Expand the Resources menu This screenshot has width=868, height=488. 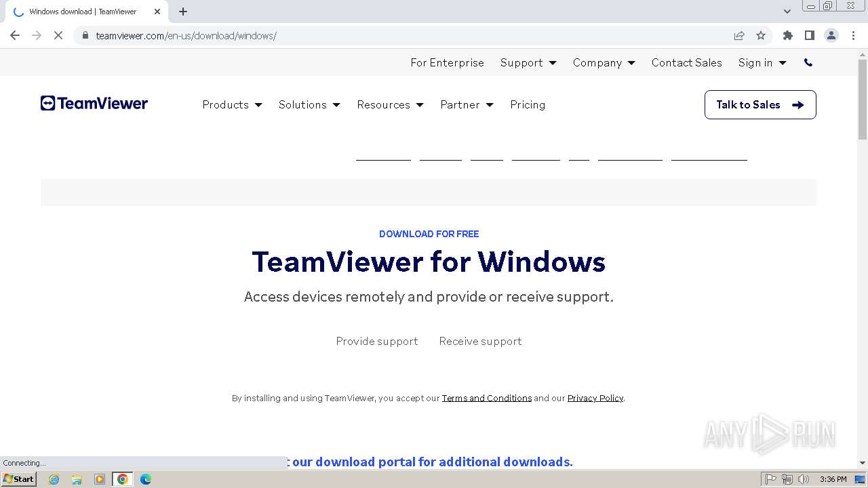pyautogui.click(x=390, y=104)
